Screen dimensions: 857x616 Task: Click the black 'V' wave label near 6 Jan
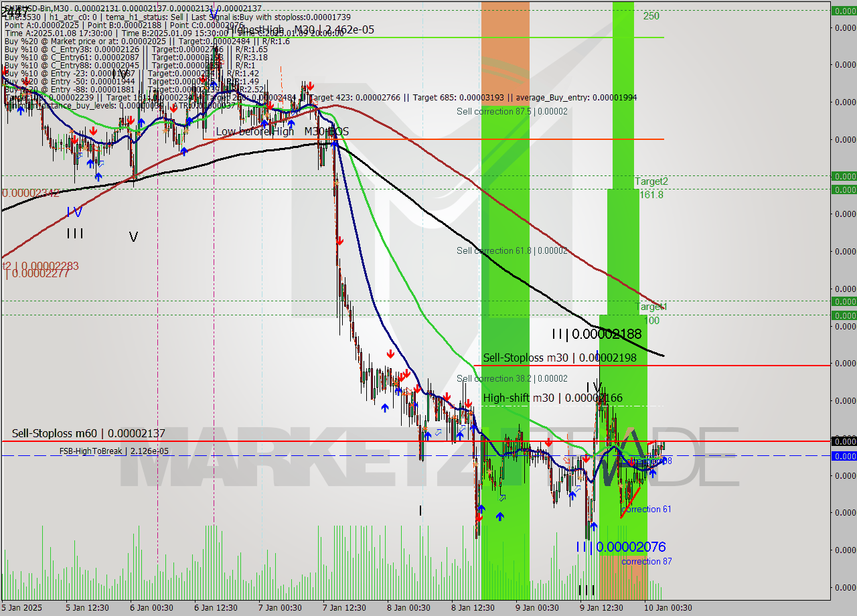tap(133, 237)
